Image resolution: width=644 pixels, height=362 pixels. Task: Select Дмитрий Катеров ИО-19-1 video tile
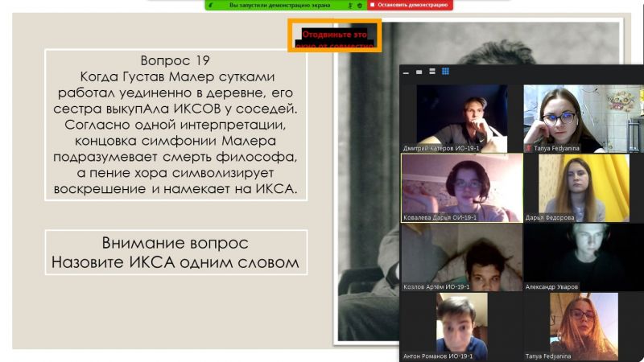coord(460,117)
